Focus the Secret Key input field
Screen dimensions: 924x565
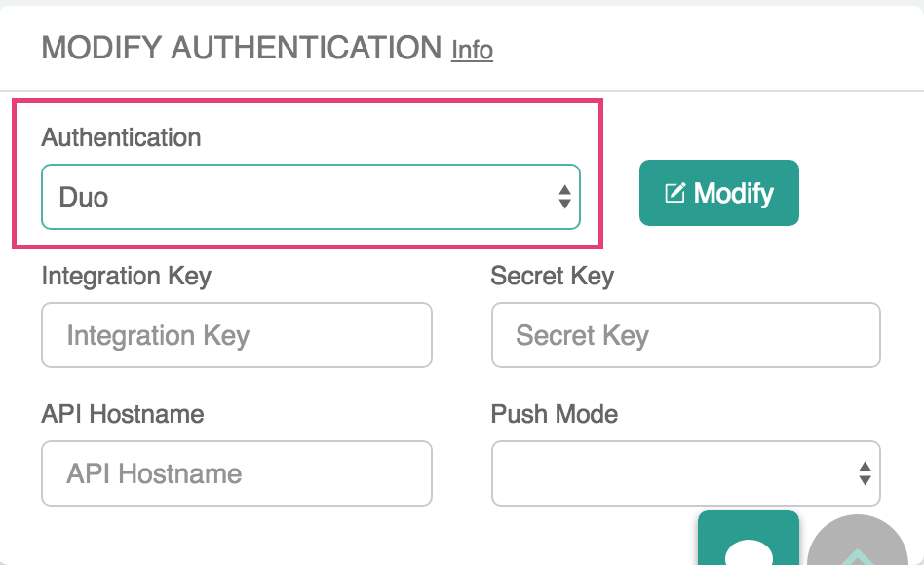685,336
